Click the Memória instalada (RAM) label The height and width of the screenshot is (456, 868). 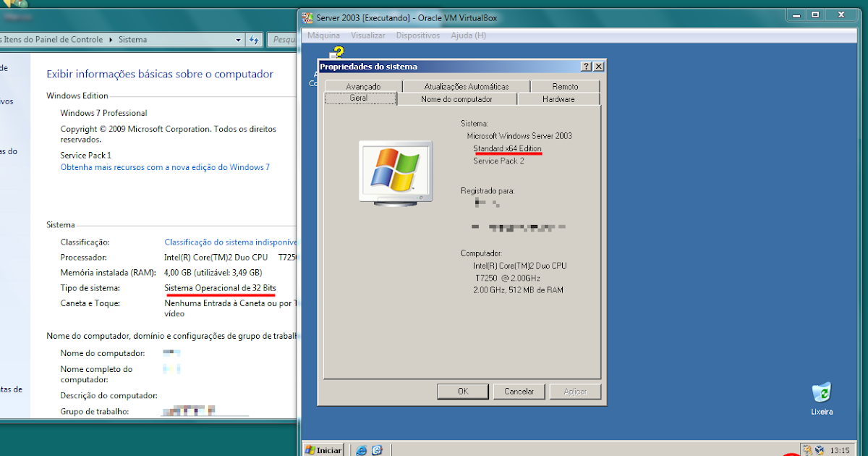[108, 272]
